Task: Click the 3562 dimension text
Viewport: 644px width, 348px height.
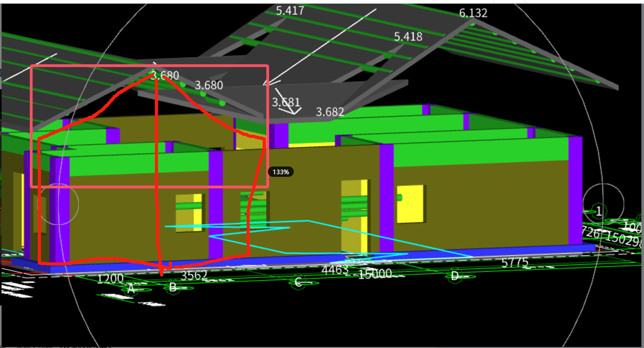Action: pyautogui.click(x=194, y=275)
